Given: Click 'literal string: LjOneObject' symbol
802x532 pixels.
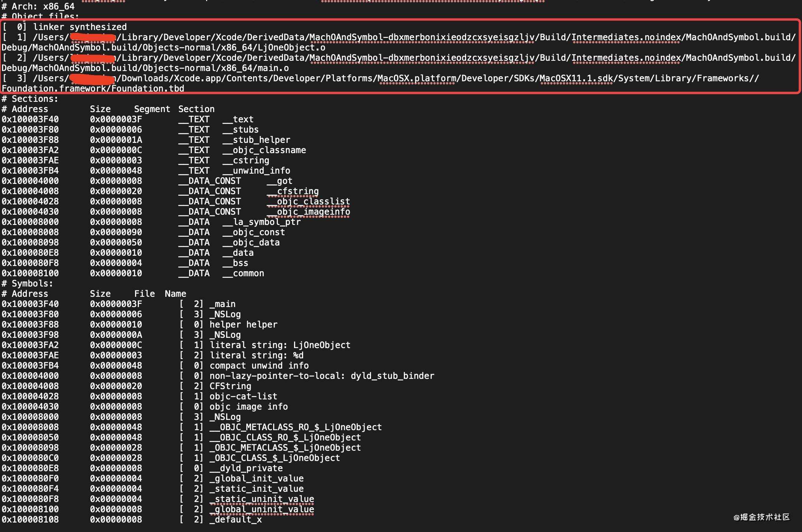Looking at the screenshot, I should 280,345.
